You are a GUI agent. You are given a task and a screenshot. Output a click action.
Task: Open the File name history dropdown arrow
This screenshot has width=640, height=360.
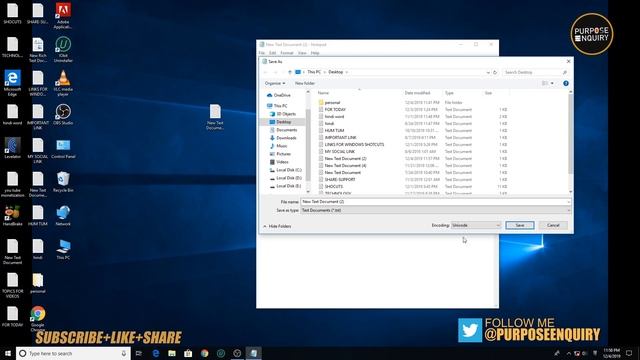point(568,202)
